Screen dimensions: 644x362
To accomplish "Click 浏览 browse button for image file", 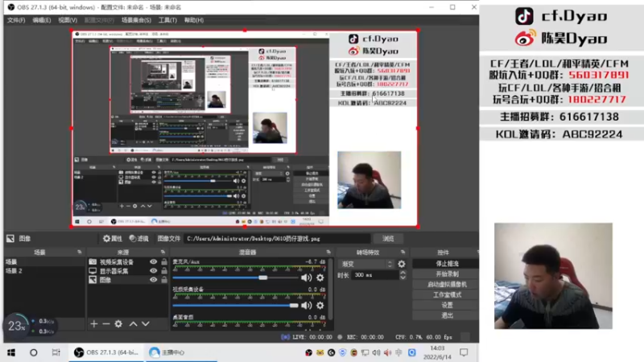I will [x=388, y=238].
